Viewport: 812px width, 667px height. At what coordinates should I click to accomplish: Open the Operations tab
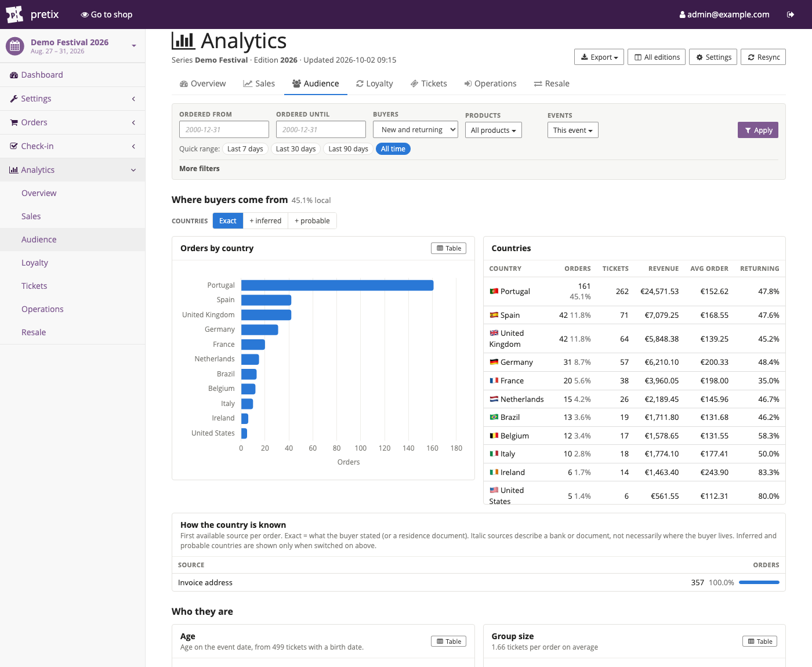coord(490,84)
